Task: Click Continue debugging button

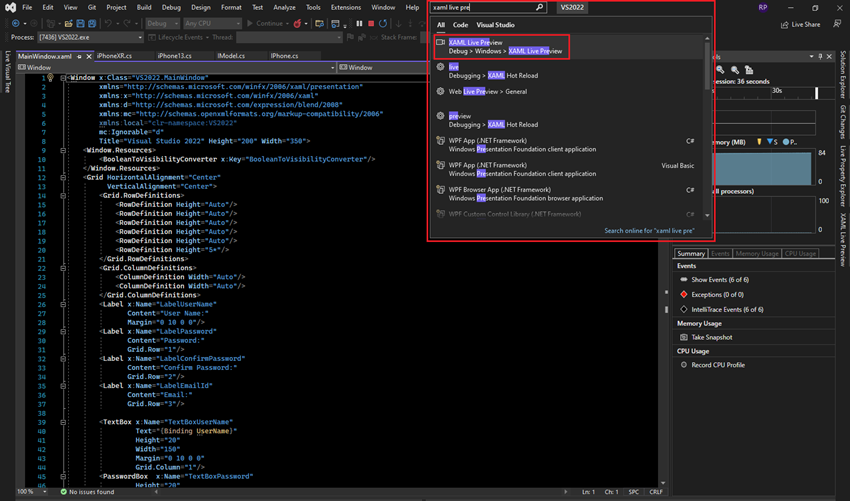Action: 267,23
